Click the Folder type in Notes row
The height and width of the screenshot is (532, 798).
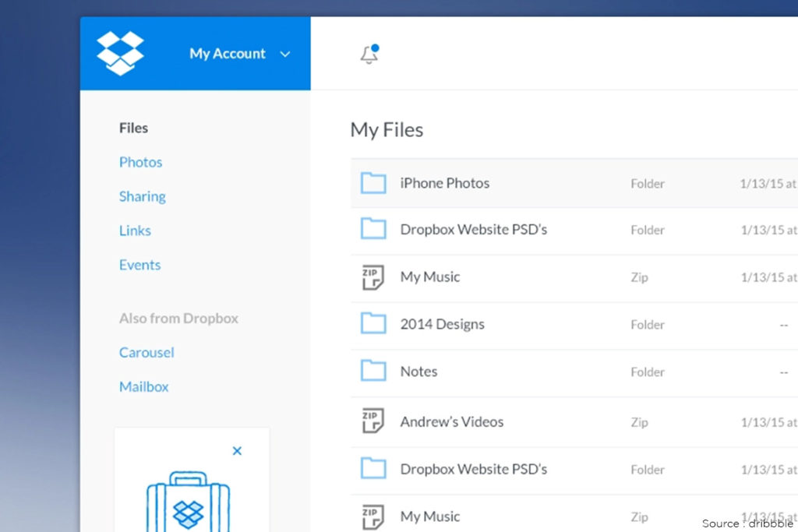(648, 372)
